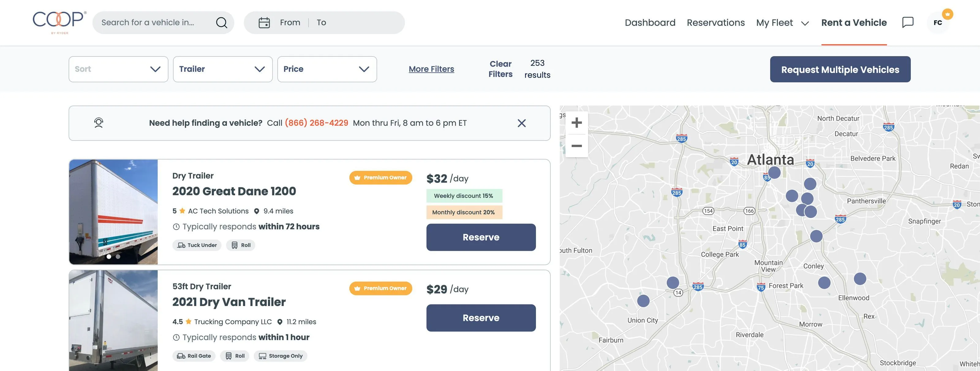This screenshot has height=371, width=980.
Task: Open More Filters link
Action: pyautogui.click(x=431, y=69)
